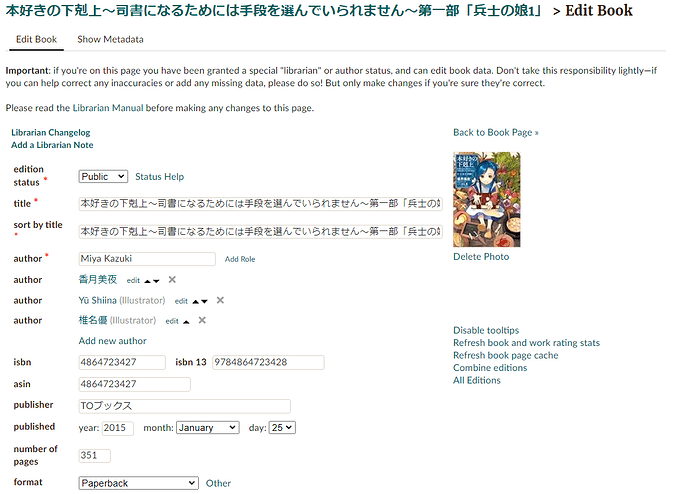Switch to the Show Metadata tab
The width and height of the screenshot is (690, 494).
[110, 39]
